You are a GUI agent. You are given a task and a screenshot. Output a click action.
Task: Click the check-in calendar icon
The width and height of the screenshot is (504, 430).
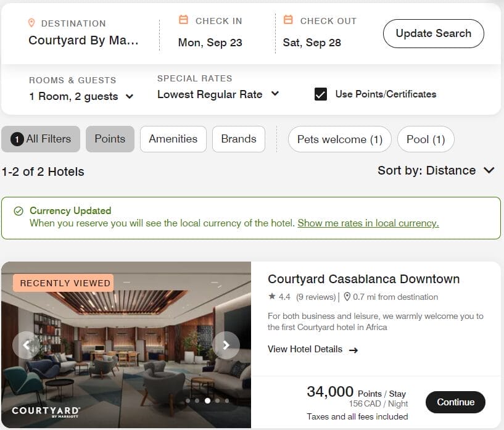(183, 20)
